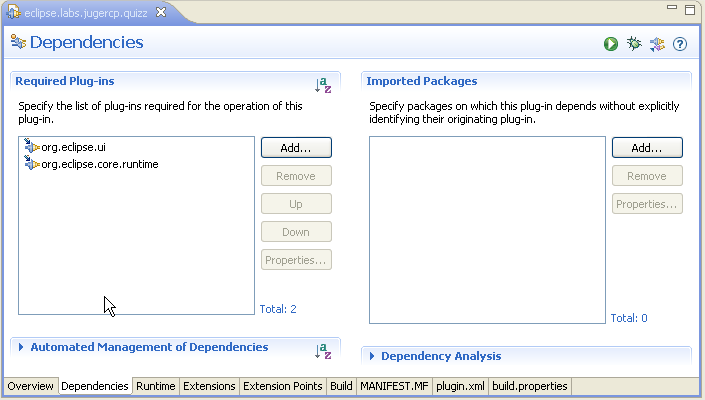Open the Runtime tab
The image size is (705, 400).
tap(156, 386)
